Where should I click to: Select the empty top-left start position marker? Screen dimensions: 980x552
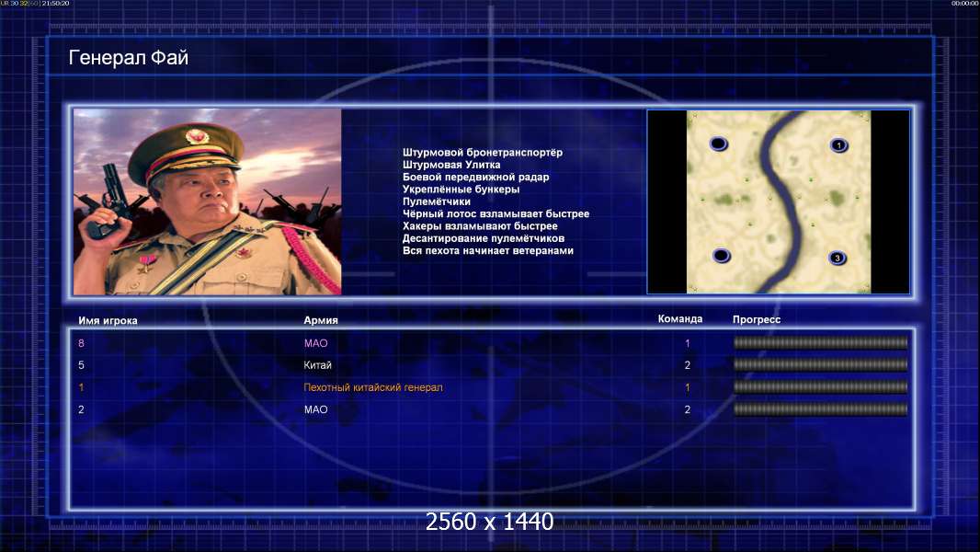[719, 144]
